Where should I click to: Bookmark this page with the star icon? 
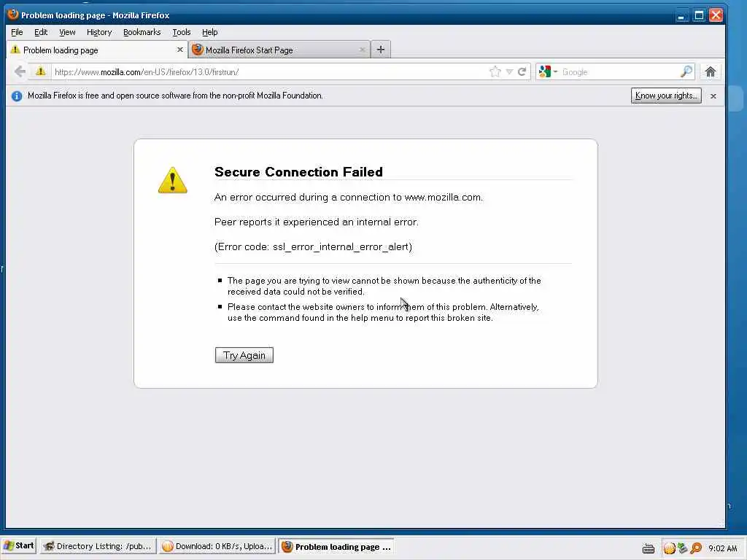pyautogui.click(x=495, y=72)
